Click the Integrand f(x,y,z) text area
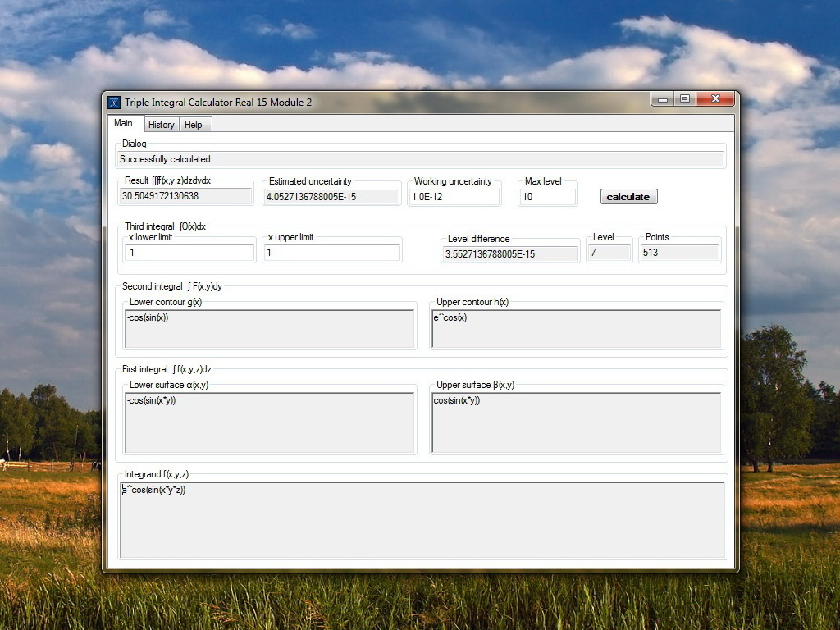 [x=422, y=519]
